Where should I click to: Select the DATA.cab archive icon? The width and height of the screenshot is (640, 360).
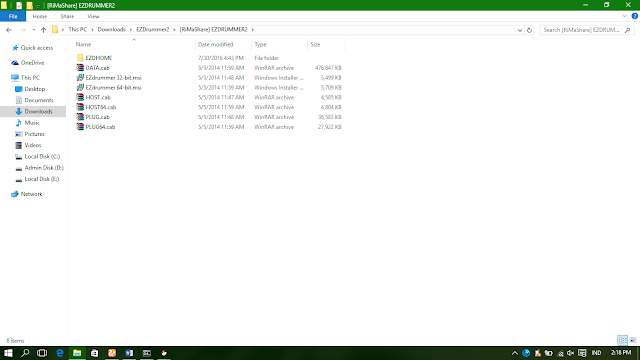point(80,68)
